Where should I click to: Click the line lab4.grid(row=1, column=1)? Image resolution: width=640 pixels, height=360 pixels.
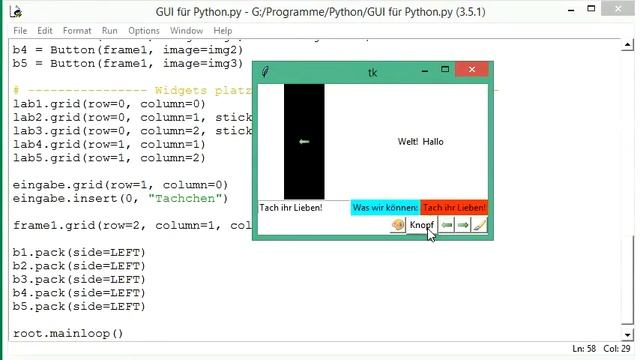(109, 144)
